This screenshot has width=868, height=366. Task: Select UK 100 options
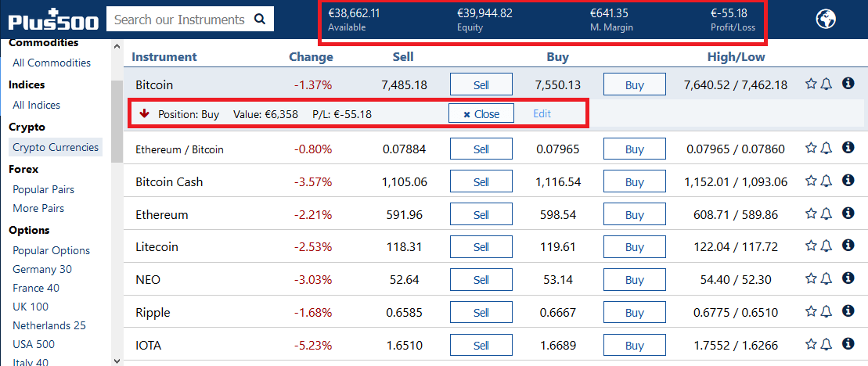(31, 307)
